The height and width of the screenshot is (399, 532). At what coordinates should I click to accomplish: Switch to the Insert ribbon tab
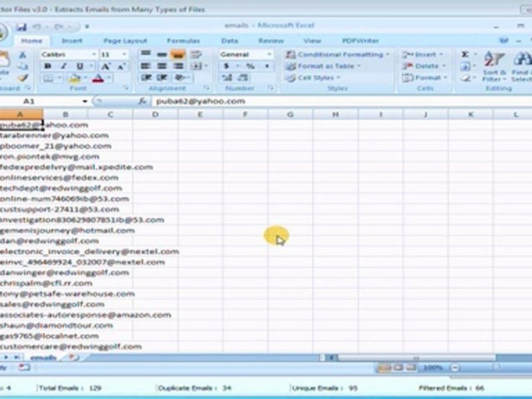(72, 40)
